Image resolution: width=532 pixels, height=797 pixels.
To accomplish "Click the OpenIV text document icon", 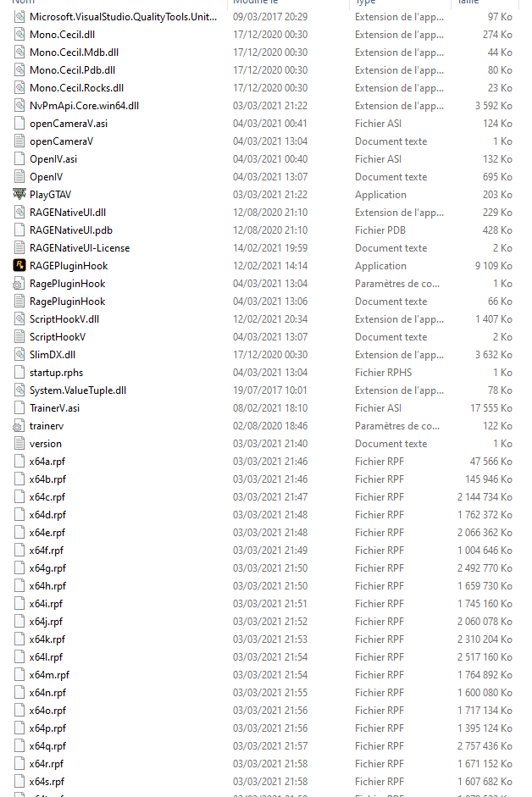I will (19, 177).
